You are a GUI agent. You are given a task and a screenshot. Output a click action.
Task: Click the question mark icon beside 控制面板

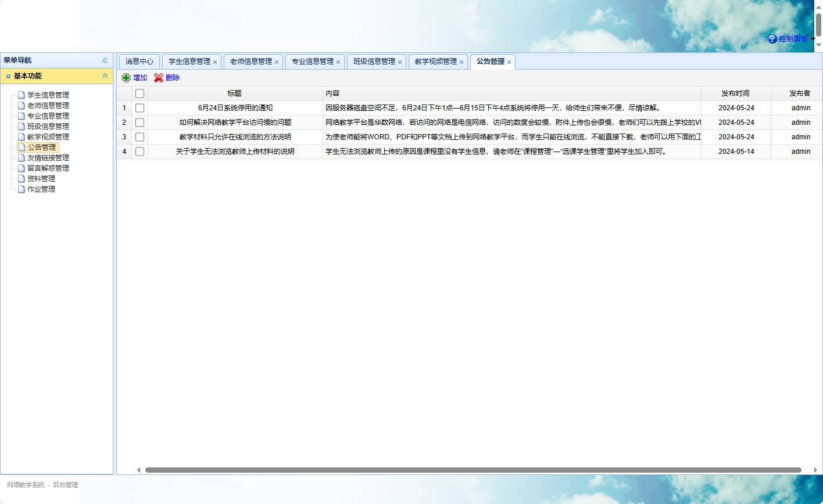coord(772,38)
